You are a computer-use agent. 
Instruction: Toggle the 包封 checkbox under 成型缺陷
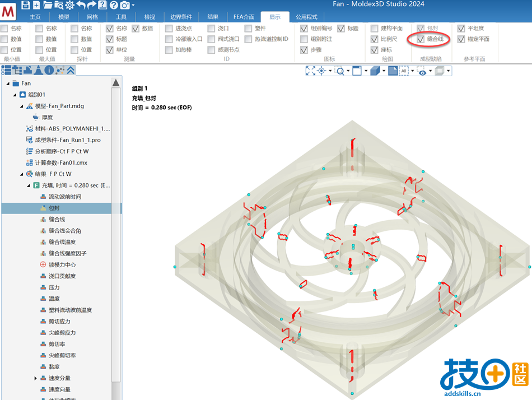421,28
